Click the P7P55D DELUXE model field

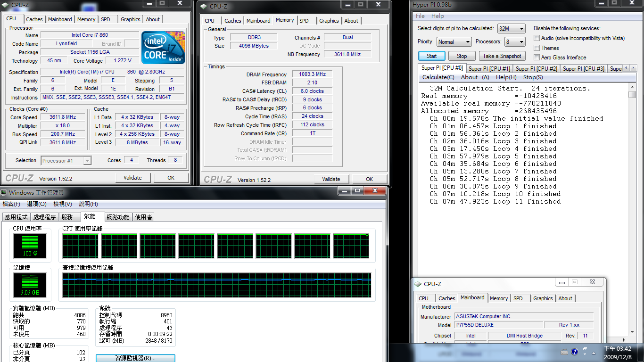coord(499,325)
